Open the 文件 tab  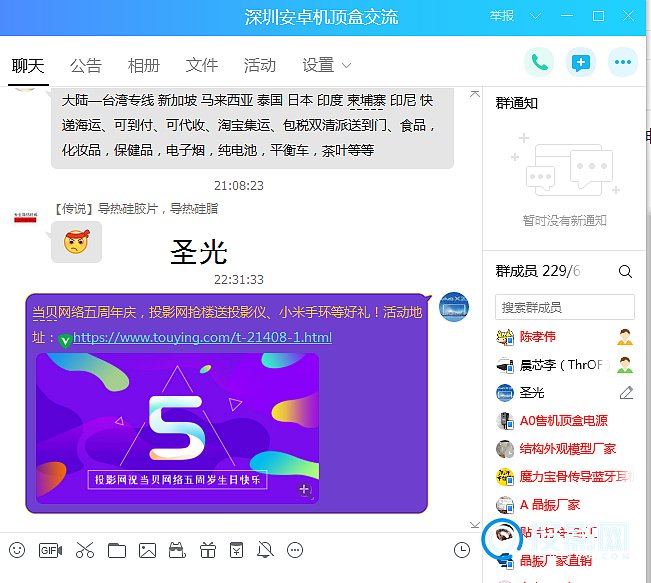[202, 66]
